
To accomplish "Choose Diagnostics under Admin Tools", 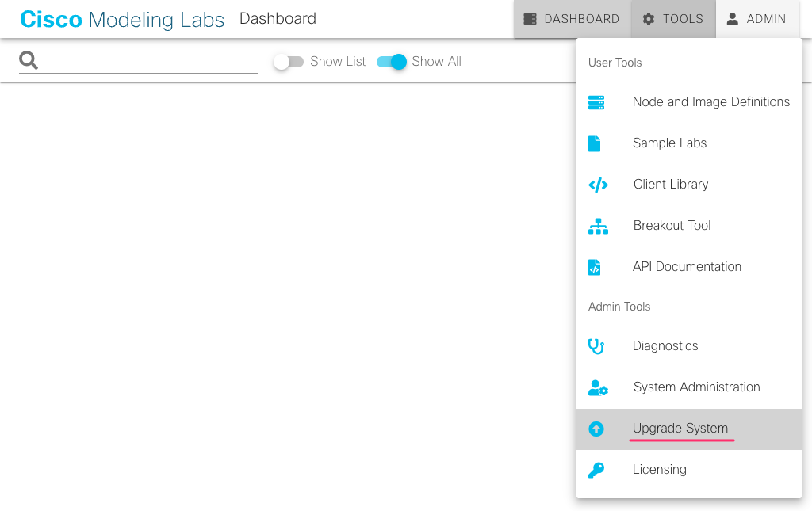I will [x=689, y=346].
